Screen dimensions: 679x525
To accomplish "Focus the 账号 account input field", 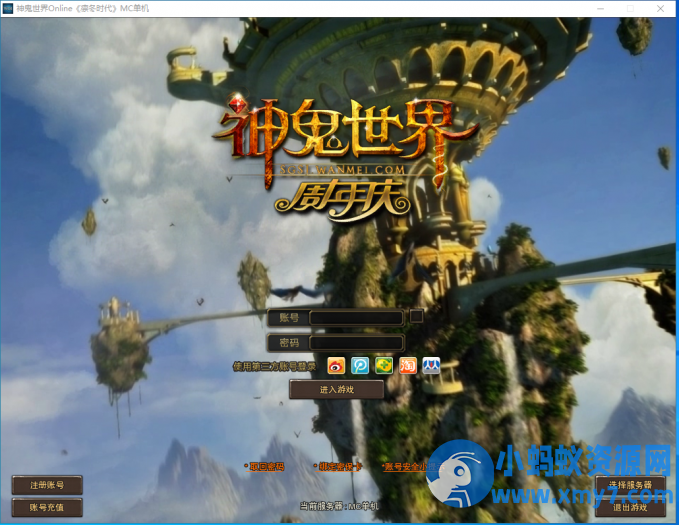I will click(x=357, y=318).
